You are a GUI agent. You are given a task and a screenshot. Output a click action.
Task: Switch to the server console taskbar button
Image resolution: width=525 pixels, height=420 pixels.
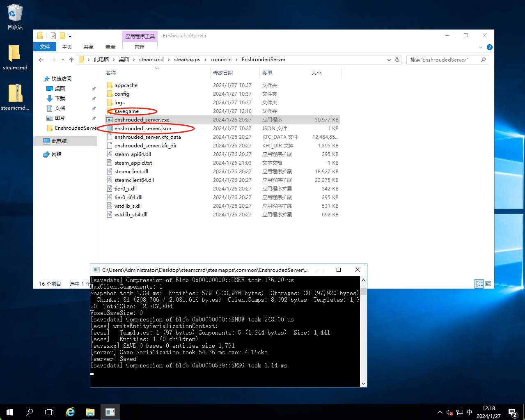click(x=110, y=412)
